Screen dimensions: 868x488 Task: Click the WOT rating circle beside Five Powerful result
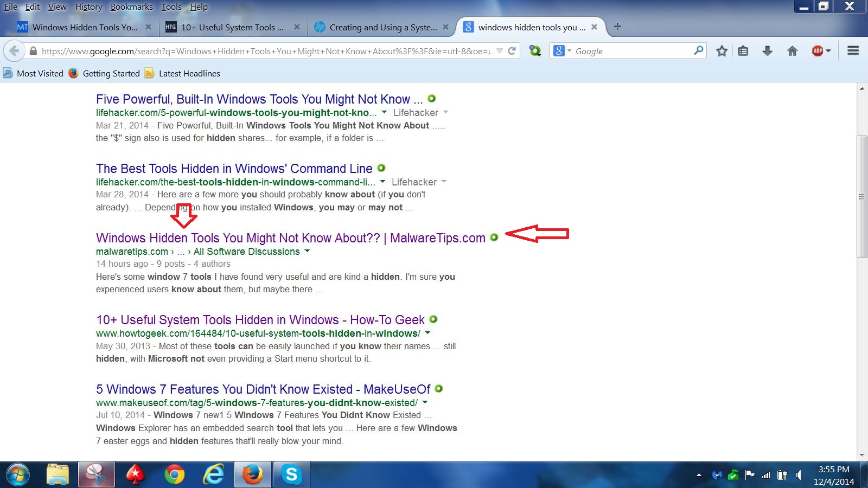(432, 99)
